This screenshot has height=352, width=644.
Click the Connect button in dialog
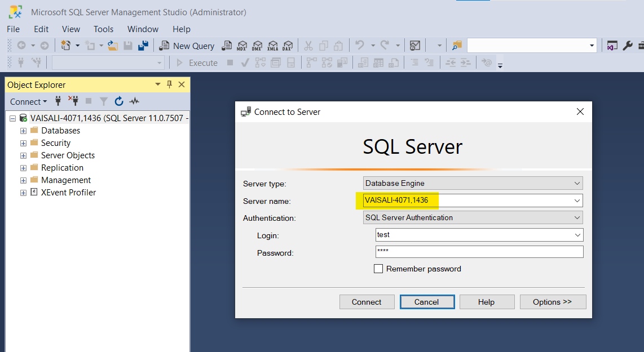click(x=367, y=302)
